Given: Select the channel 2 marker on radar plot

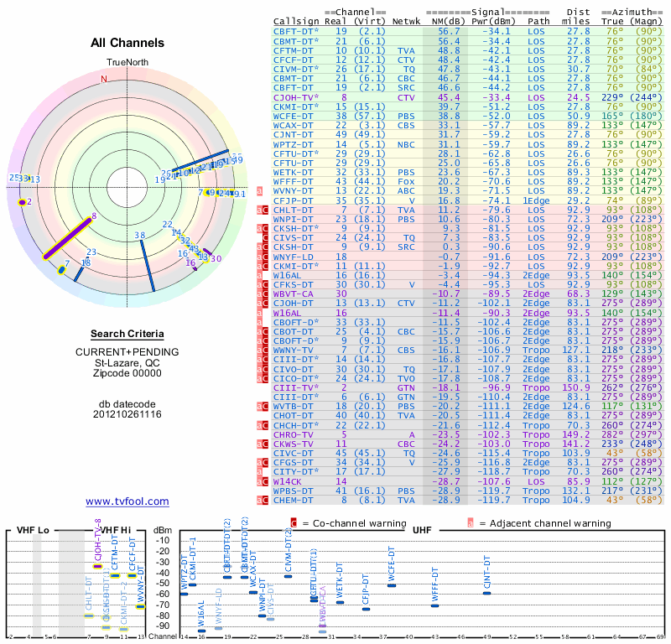Looking at the screenshot, I should (23, 201).
